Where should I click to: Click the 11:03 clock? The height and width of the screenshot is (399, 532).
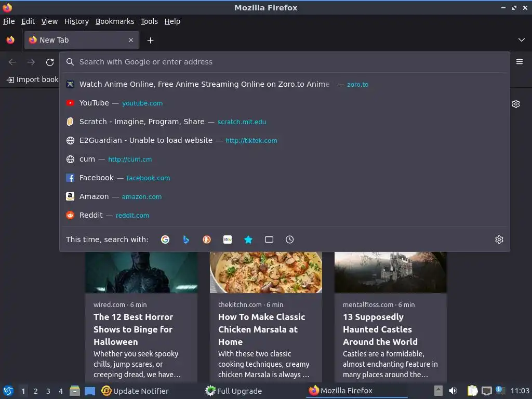(x=520, y=391)
